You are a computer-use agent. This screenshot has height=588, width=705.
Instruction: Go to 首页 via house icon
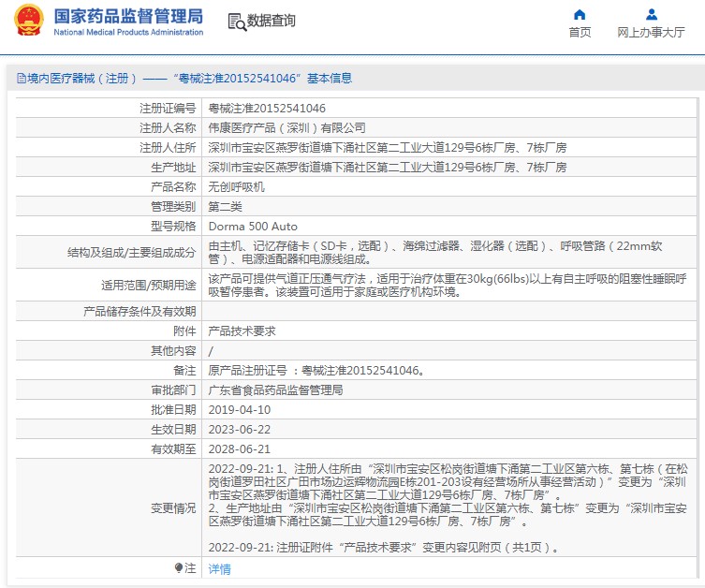(580, 14)
